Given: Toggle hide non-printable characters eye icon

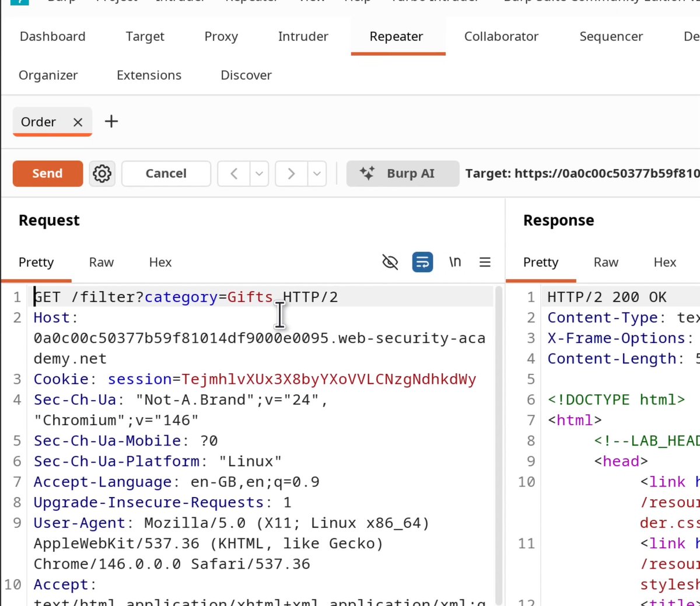Looking at the screenshot, I should coord(390,262).
